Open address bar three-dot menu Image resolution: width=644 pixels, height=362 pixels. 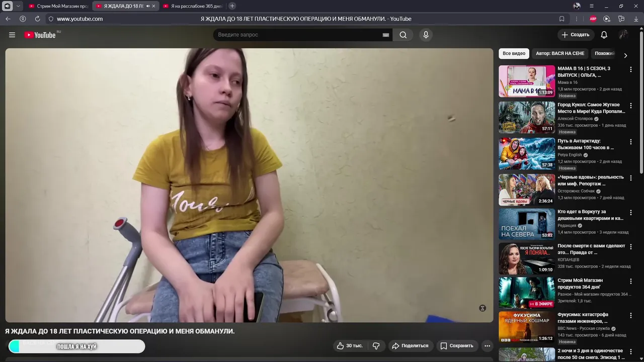[577, 19]
